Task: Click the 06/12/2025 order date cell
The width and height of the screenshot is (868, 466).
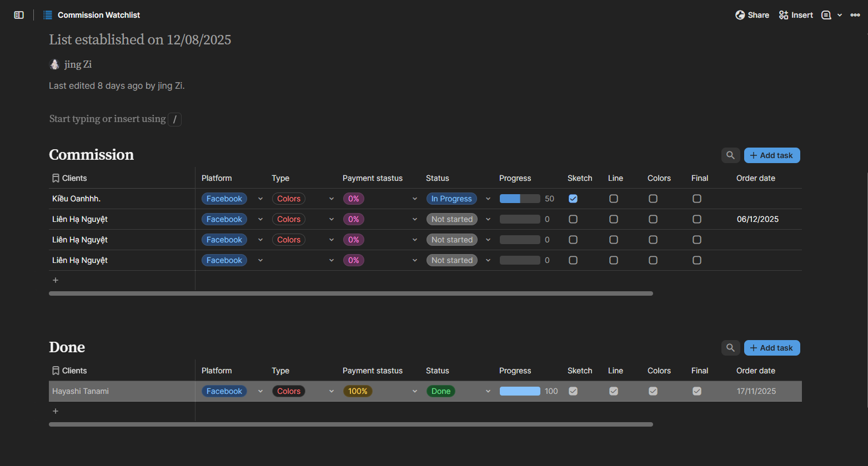Action: [x=757, y=219]
